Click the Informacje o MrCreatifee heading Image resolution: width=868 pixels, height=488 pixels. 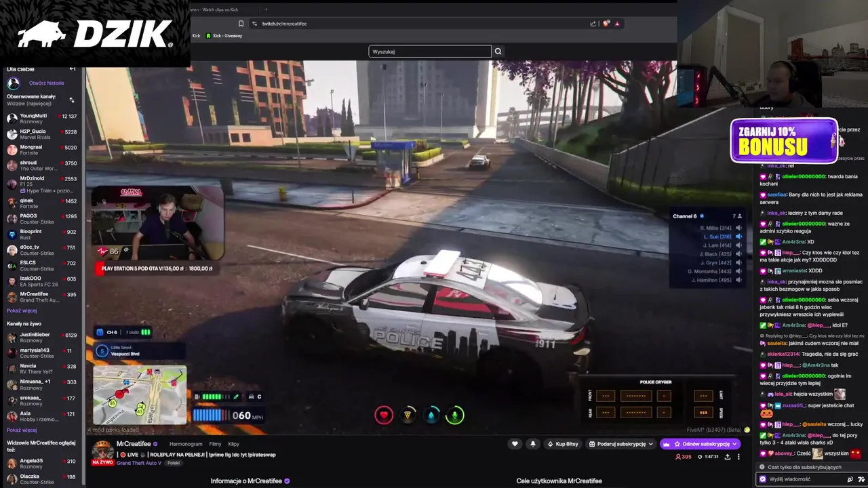[250, 481]
